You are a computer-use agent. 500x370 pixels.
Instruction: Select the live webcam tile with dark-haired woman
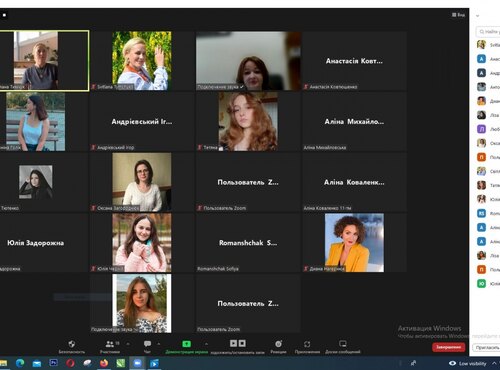pyautogui.click(x=248, y=61)
